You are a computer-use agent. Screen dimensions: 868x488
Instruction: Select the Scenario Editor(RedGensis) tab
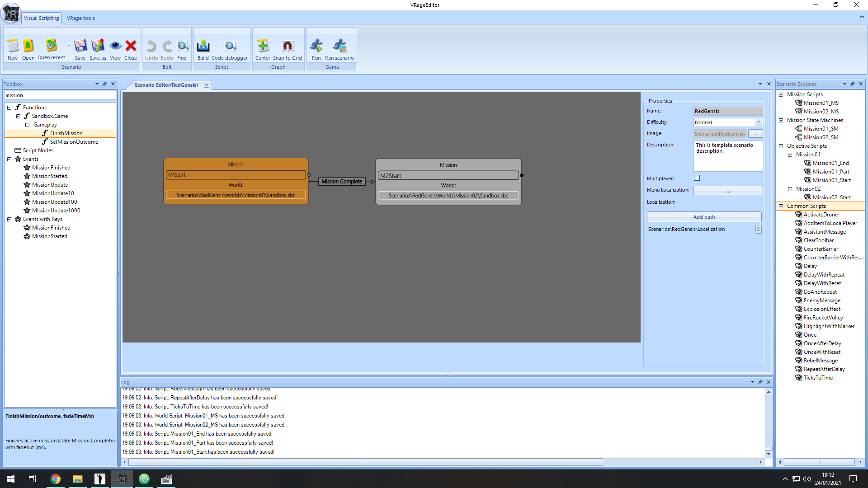click(x=166, y=85)
